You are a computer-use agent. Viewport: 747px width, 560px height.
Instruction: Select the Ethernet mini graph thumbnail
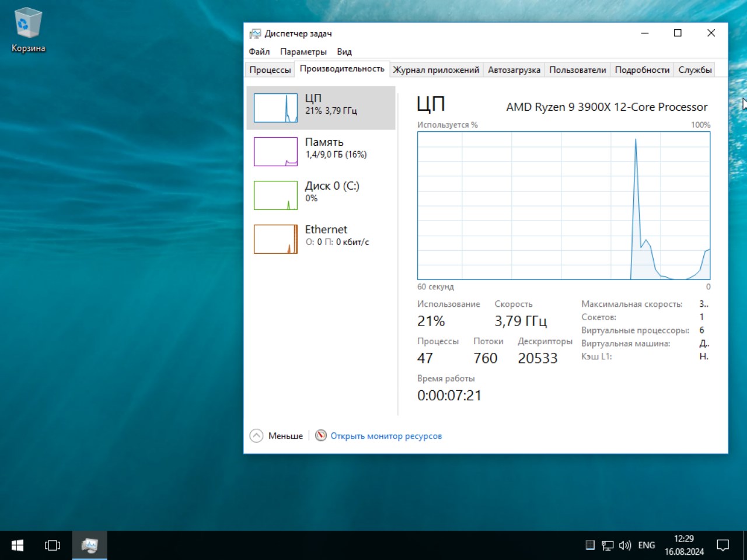pos(275,239)
